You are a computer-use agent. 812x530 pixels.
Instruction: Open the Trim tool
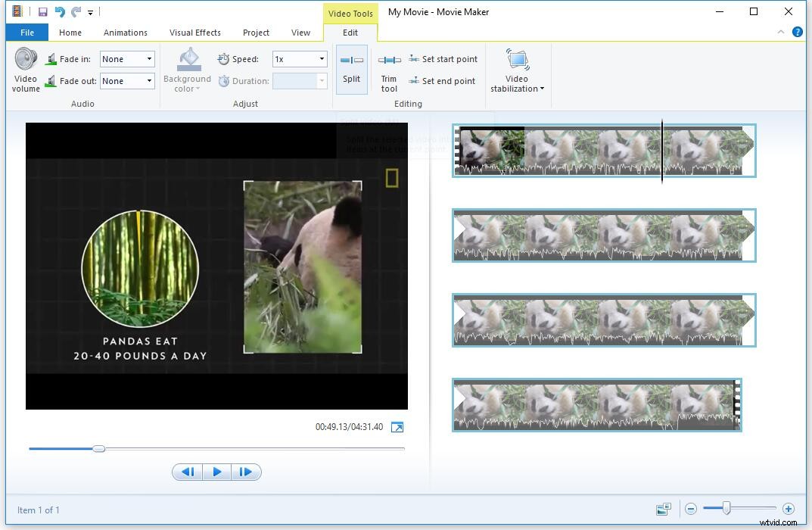click(x=388, y=72)
